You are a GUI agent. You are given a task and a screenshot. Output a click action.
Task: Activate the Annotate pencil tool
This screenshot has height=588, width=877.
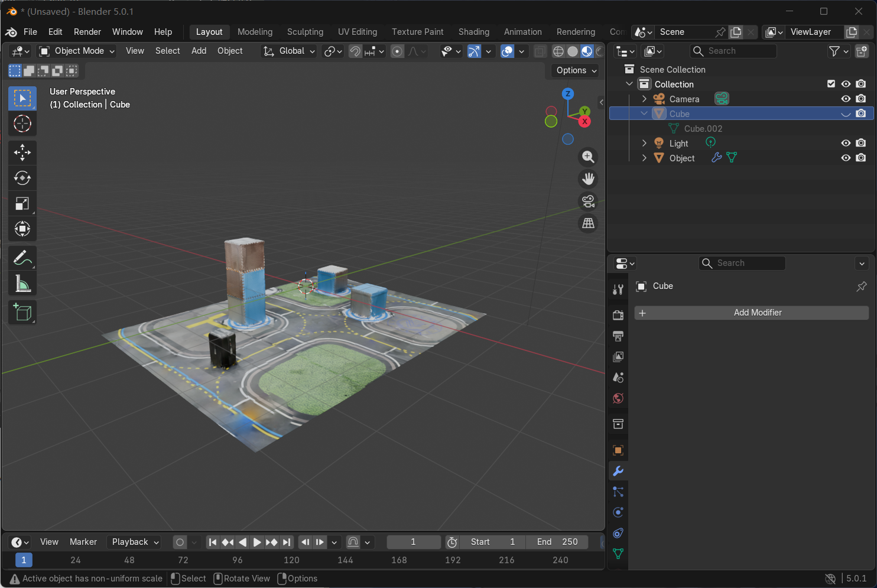[x=22, y=258]
